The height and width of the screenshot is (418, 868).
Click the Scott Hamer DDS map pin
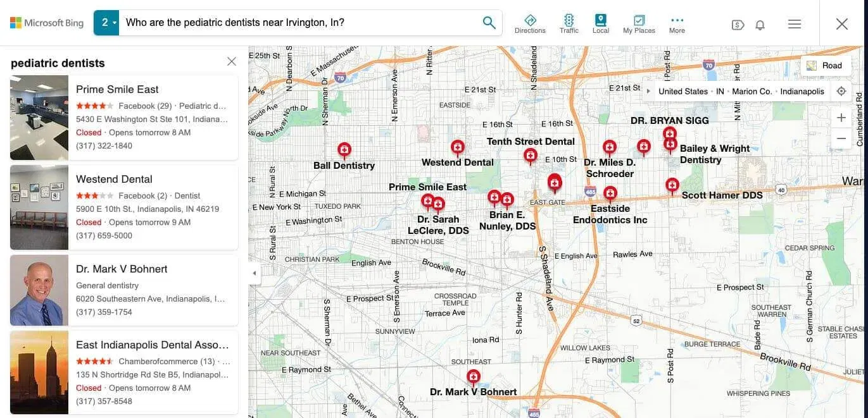point(672,186)
